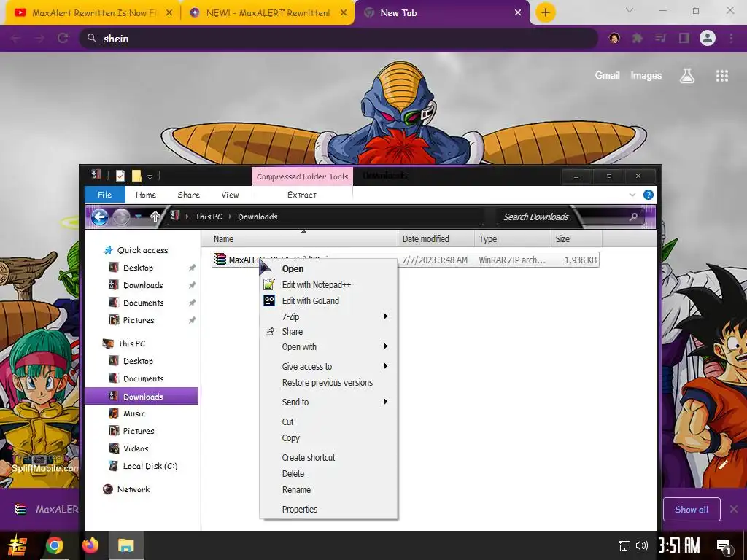Viewport: 747px width, 560px height.
Task: Select Create shortcut
Action: point(309,458)
